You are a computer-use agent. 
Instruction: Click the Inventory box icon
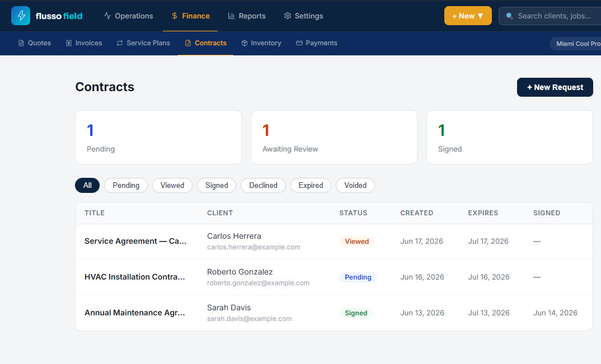click(x=245, y=43)
